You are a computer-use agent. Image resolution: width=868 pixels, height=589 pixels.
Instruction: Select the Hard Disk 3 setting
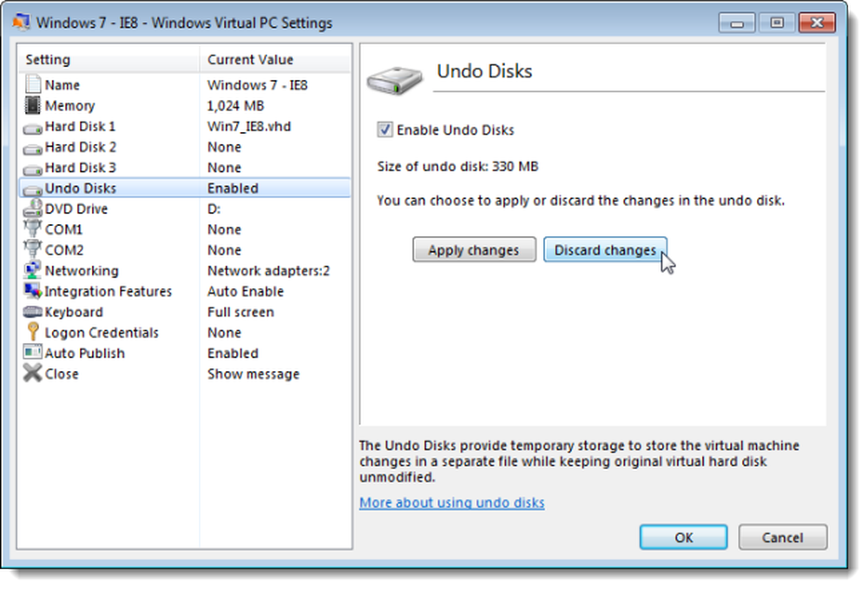coord(185,168)
